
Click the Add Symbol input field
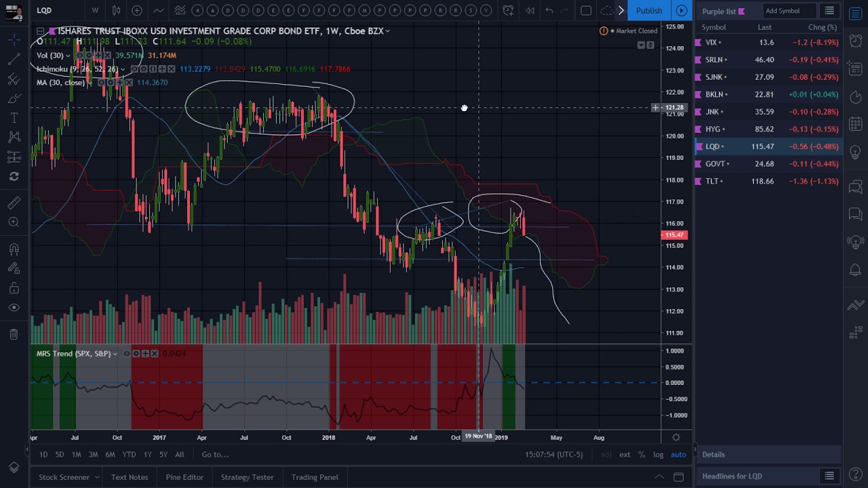click(x=790, y=11)
